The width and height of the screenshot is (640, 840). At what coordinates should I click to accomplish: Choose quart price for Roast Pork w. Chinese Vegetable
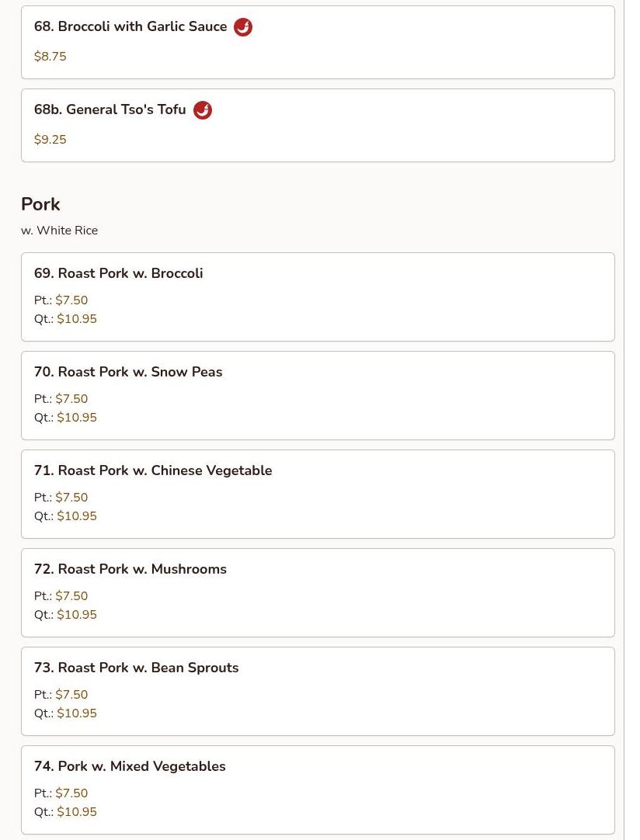(x=77, y=516)
